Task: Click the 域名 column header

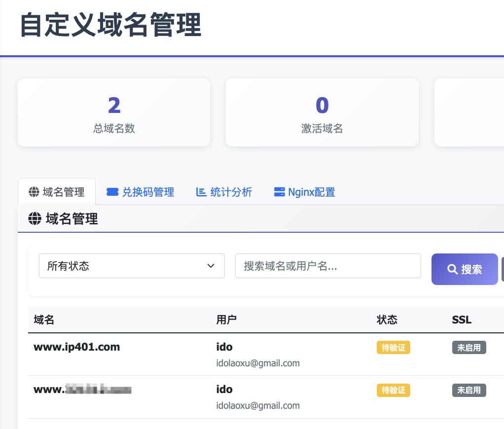Action: click(x=44, y=320)
